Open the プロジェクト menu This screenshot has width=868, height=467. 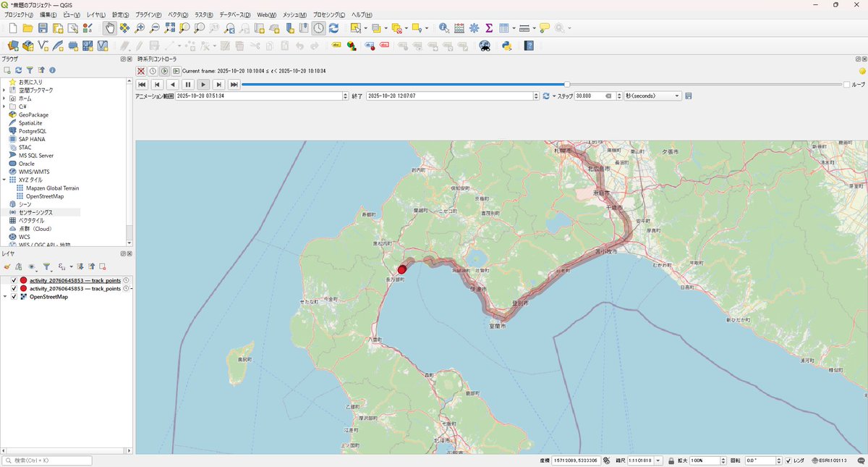coord(19,14)
